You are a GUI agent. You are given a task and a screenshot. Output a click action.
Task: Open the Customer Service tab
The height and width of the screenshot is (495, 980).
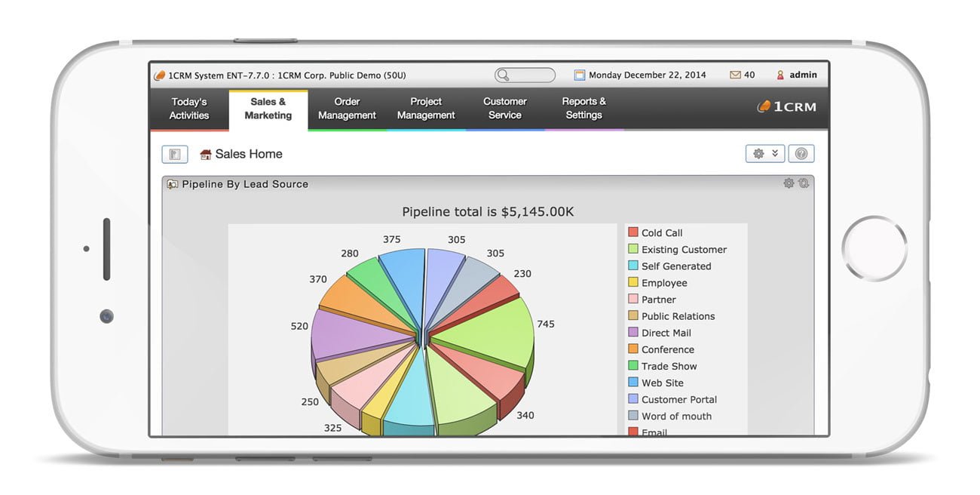pos(505,109)
